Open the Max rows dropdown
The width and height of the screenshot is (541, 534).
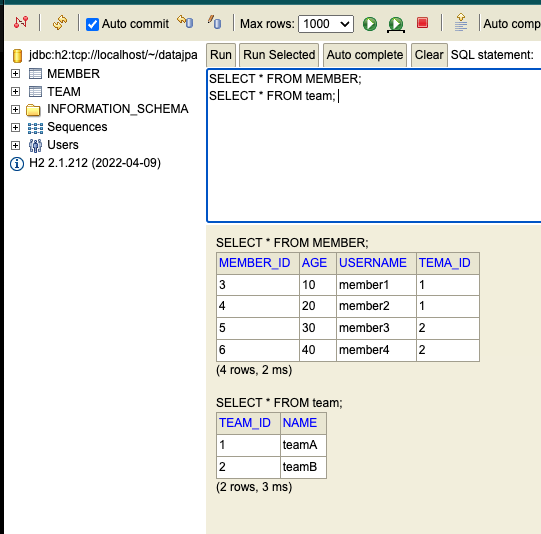326,24
